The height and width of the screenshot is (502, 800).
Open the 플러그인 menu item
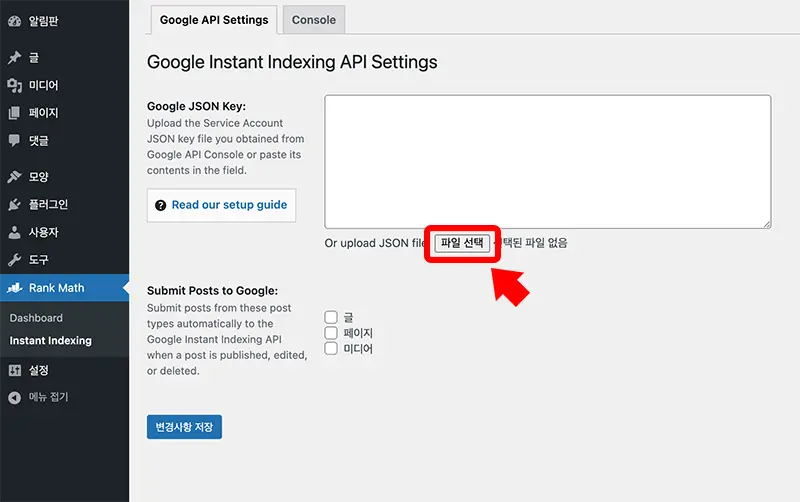pos(64,205)
